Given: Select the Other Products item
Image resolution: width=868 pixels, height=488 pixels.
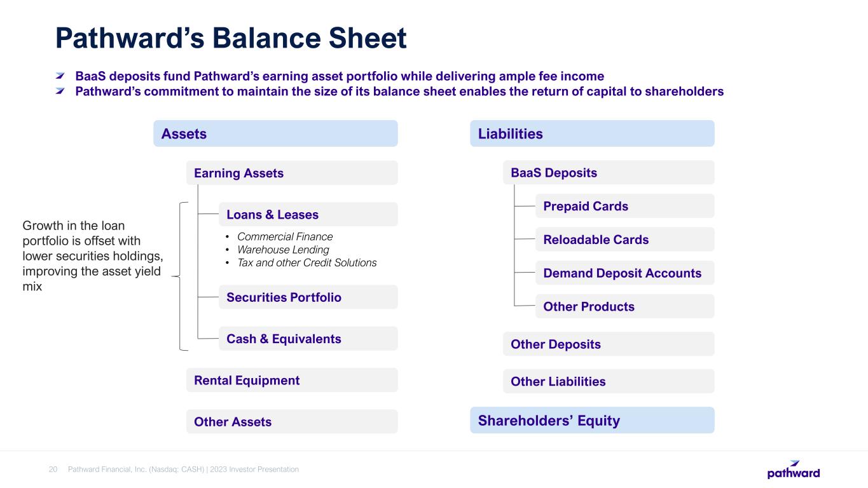Looking at the screenshot, I should pos(624,306).
